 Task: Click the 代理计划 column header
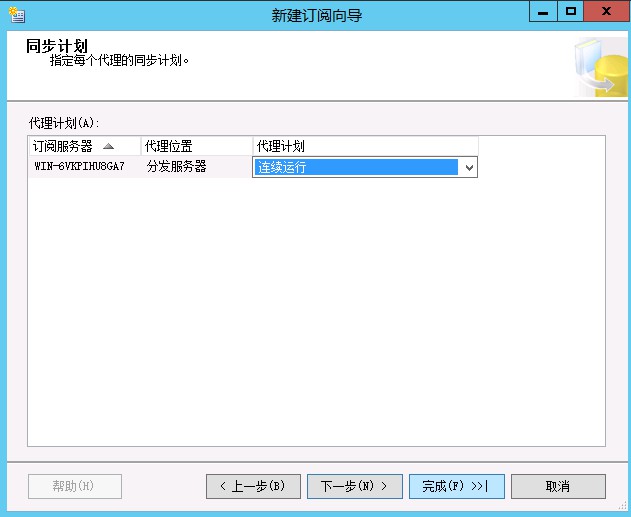(280, 147)
